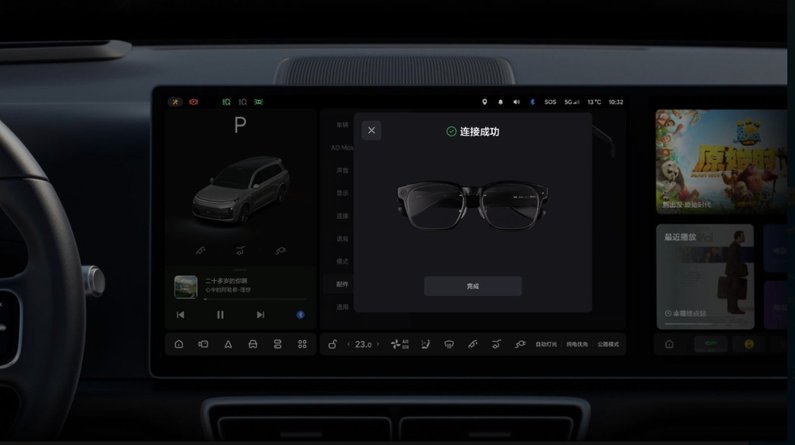Close the connection success dialog

click(371, 130)
